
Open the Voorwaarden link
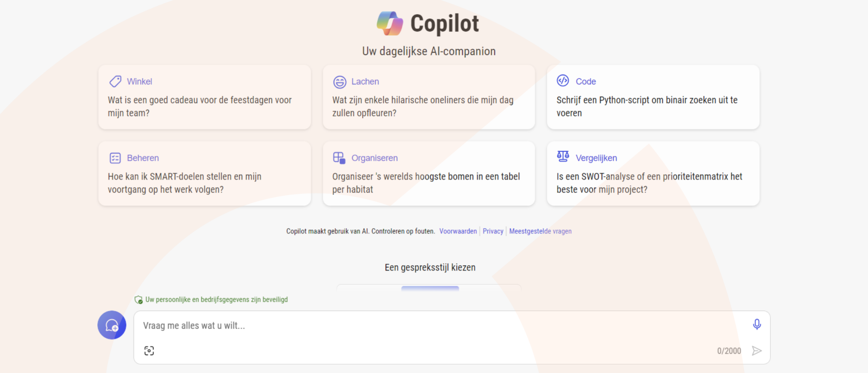click(x=458, y=231)
